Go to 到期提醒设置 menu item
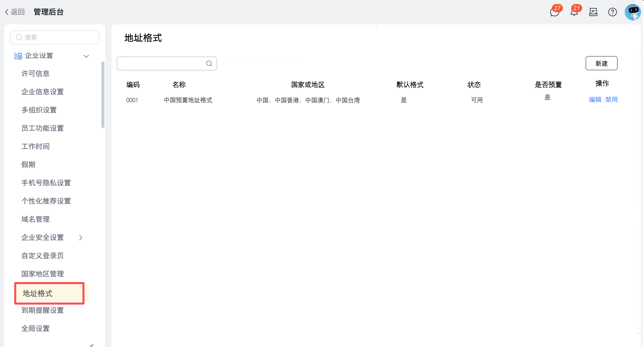 pyautogui.click(x=43, y=310)
